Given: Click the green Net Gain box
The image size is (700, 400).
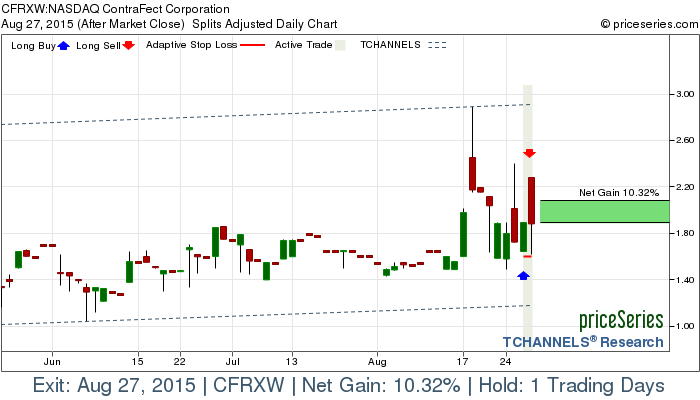Looking at the screenshot, I should pos(604,211).
